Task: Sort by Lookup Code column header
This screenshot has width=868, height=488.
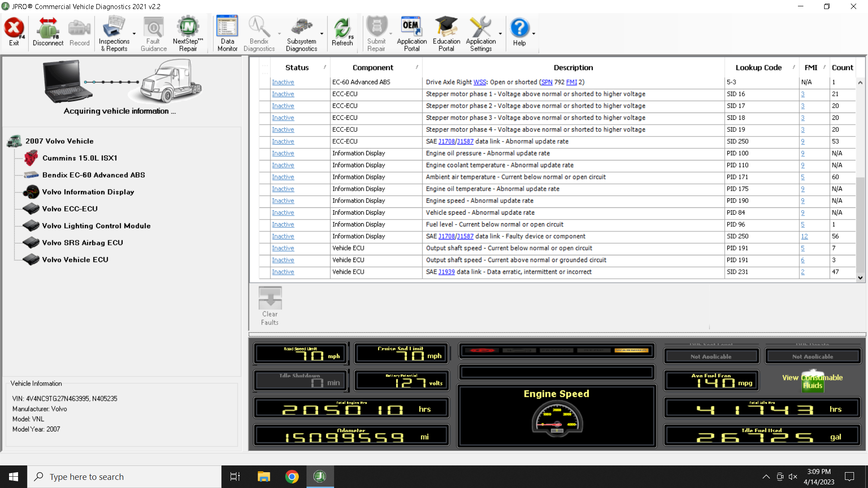Action: [759, 68]
